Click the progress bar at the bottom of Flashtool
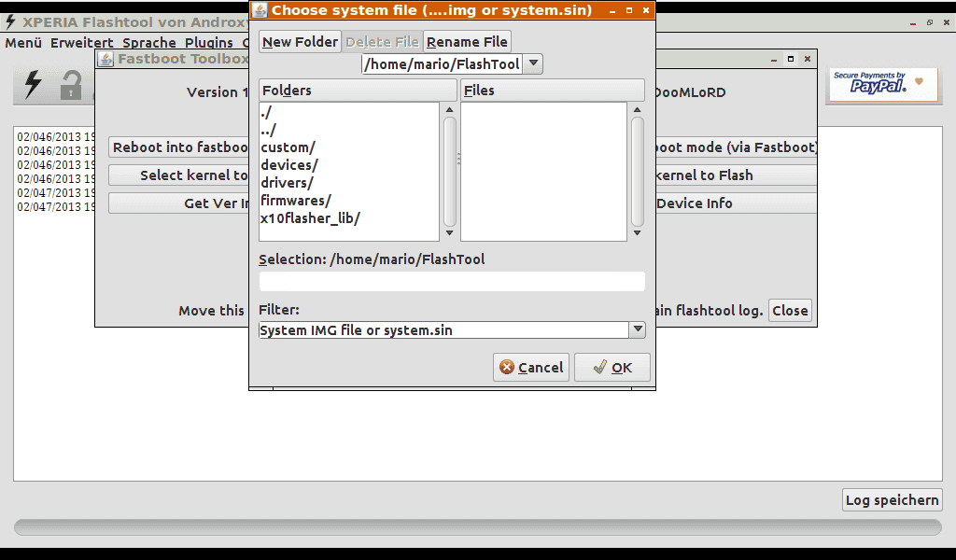Screen dimensions: 956x560 [x=478, y=527]
